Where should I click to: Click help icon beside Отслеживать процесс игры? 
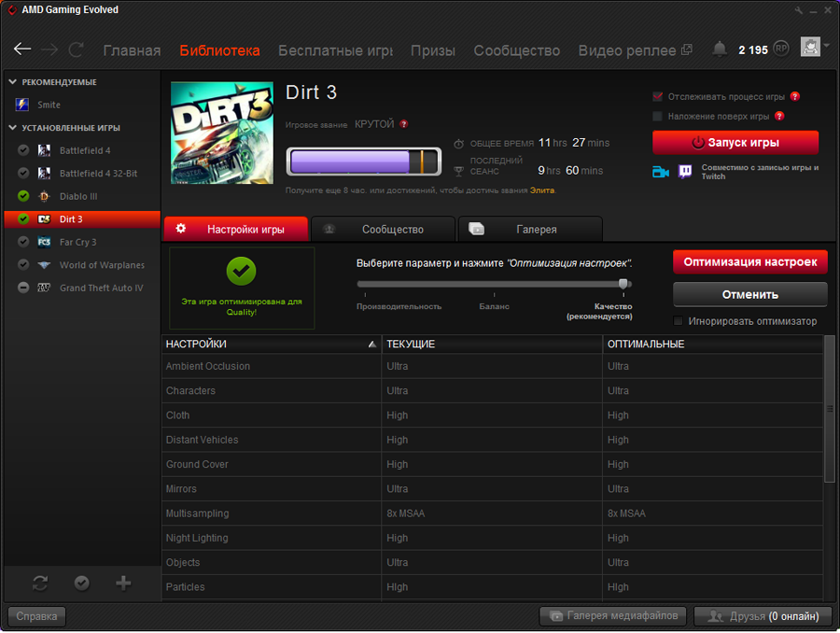tap(795, 96)
